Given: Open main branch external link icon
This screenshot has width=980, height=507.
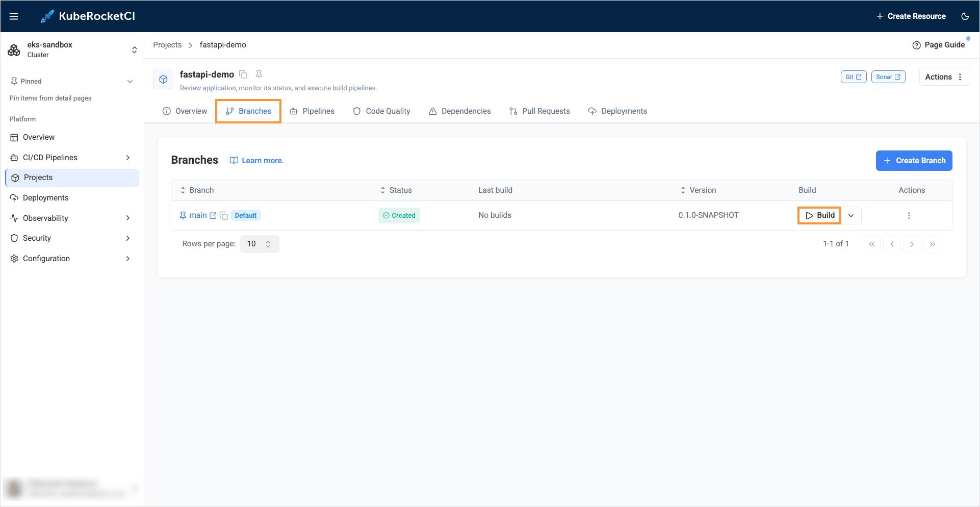Looking at the screenshot, I should [213, 216].
